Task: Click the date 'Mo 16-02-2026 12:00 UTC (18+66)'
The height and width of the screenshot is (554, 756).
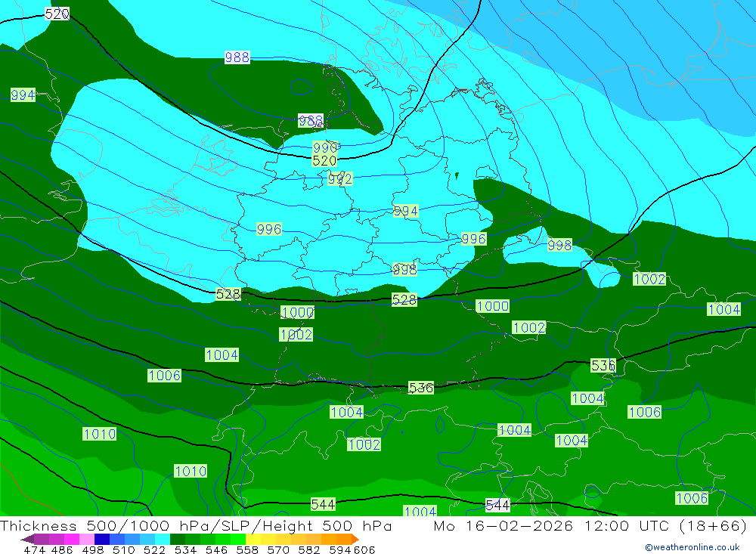Action: pos(590,526)
